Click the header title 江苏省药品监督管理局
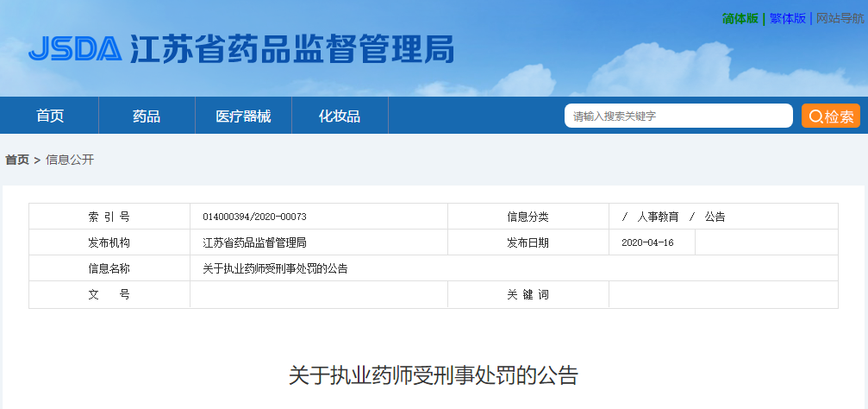The image size is (868, 409). pos(291,49)
